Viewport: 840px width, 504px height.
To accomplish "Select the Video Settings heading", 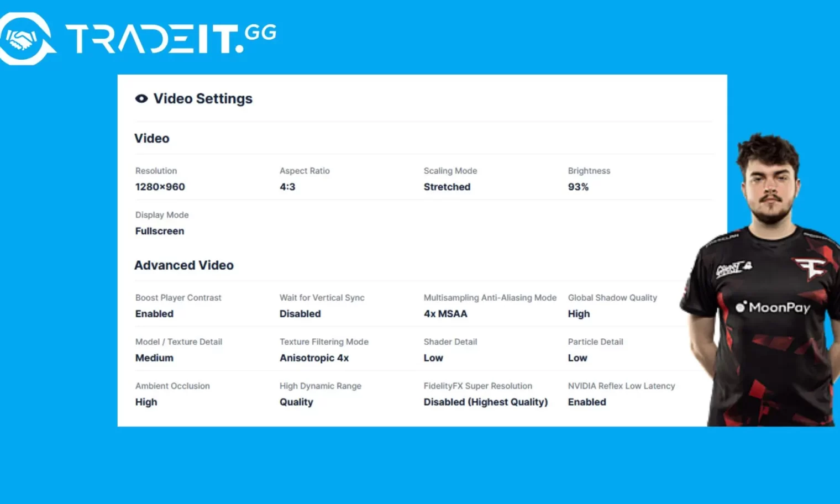I will point(203,98).
